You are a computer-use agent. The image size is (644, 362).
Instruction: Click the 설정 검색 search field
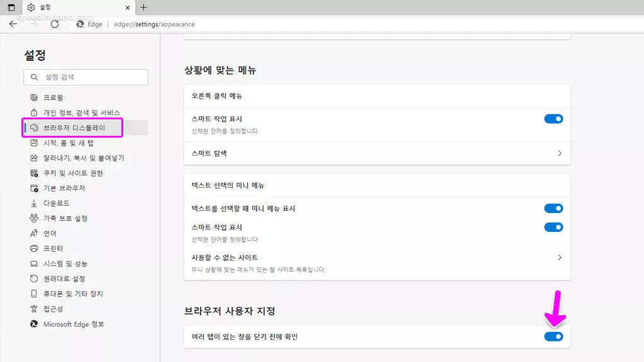[86, 77]
